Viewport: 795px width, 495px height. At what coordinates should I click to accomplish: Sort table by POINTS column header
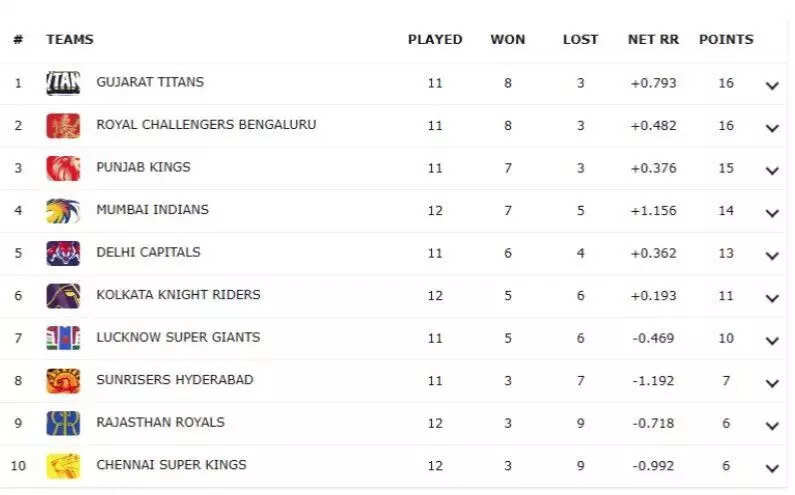click(x=726, y=40)
